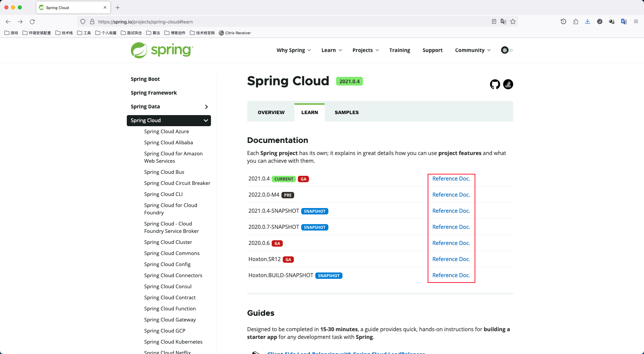Open Spring Cloud Commons sidebar link

[x=172, y=253]
